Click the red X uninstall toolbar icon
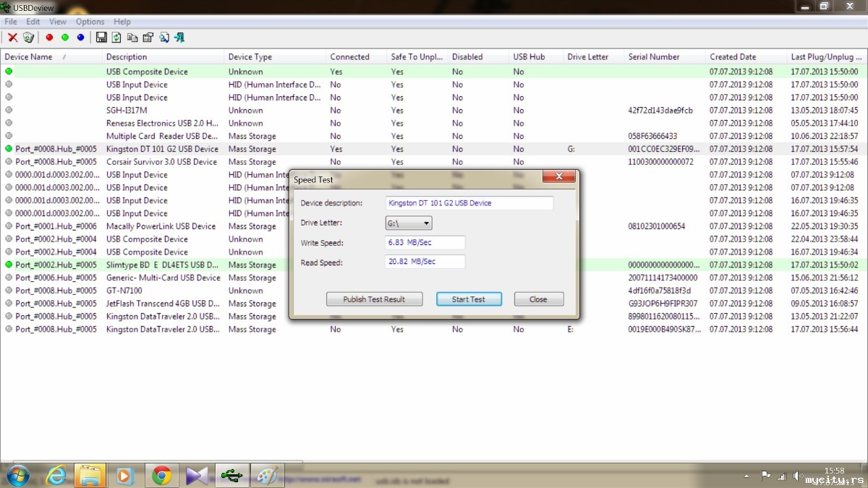Image resolution: width=868 pixels, height=488 pixels. point(12,38)
